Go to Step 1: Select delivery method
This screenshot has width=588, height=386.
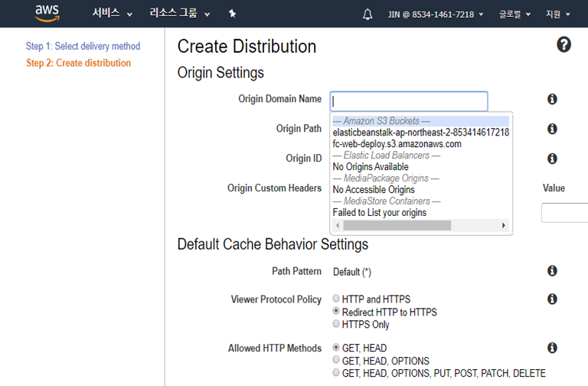[83, 46]
